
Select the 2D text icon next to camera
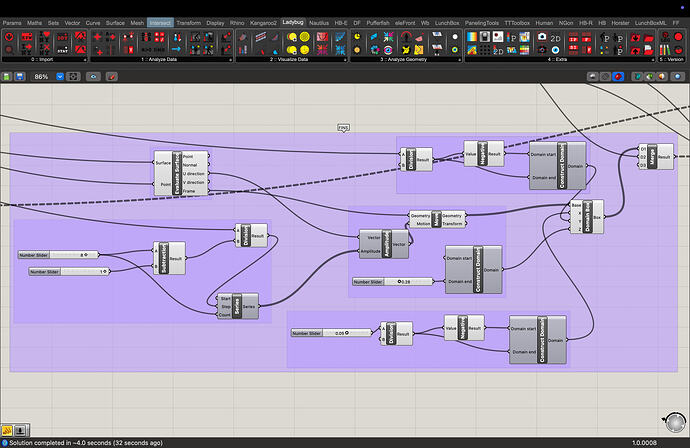pos(555,38)
